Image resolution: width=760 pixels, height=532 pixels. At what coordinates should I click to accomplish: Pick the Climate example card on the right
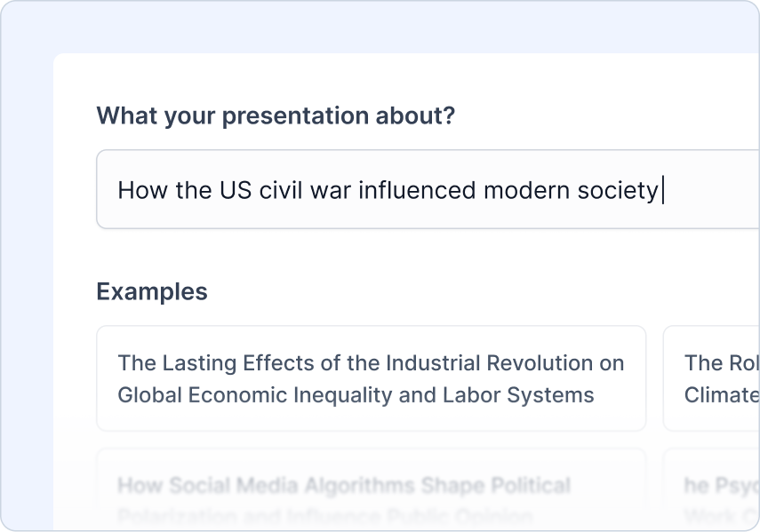[711, 377]
